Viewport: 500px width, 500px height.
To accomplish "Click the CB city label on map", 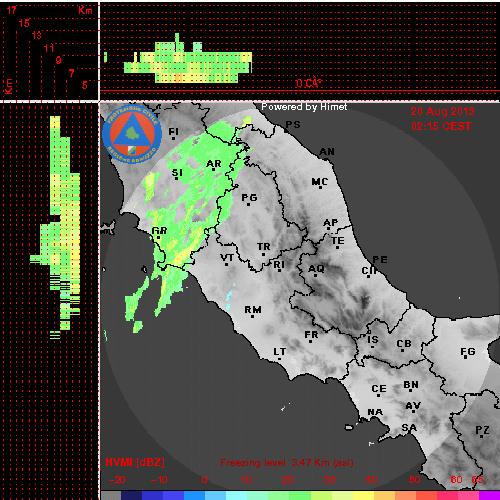I will [x=404, y=344].
